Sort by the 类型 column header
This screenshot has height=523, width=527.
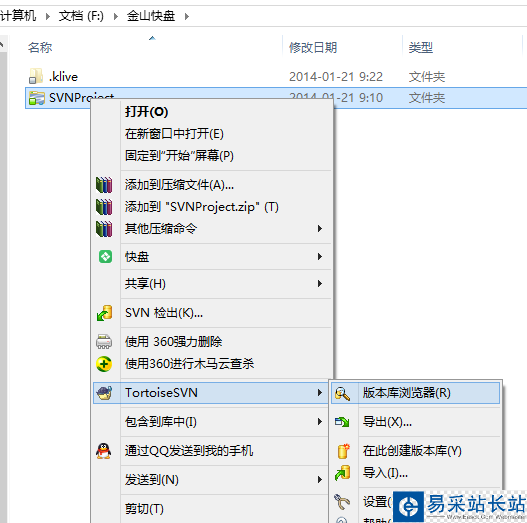coord(421,47)
